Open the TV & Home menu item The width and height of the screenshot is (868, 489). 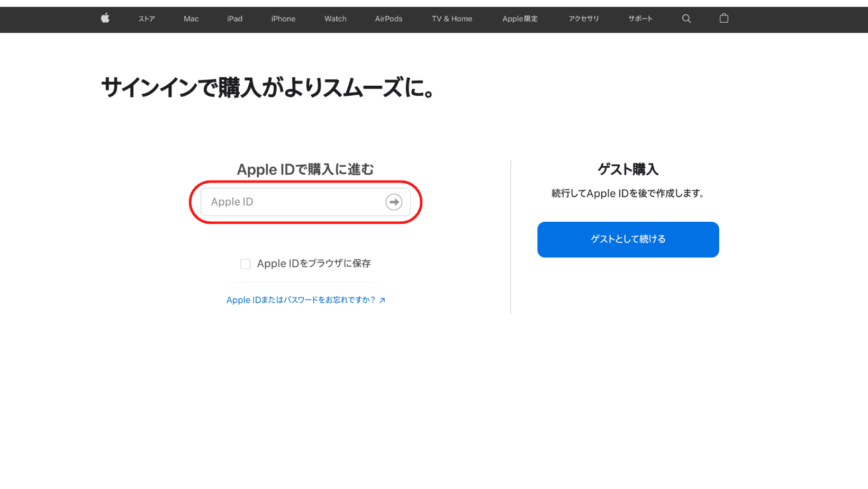point(452,19)
